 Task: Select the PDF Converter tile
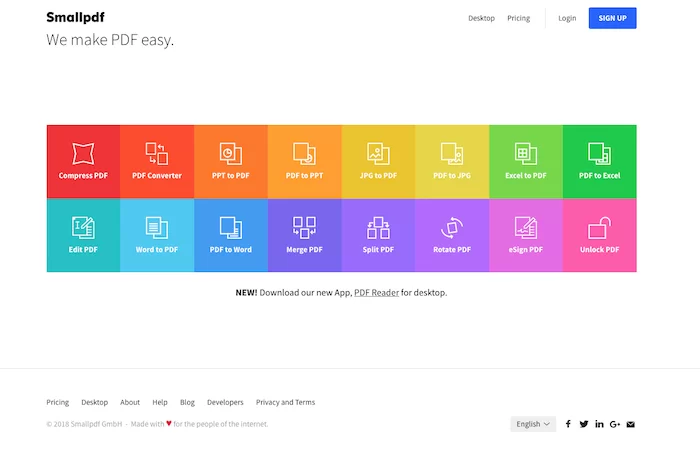[157, 161]
